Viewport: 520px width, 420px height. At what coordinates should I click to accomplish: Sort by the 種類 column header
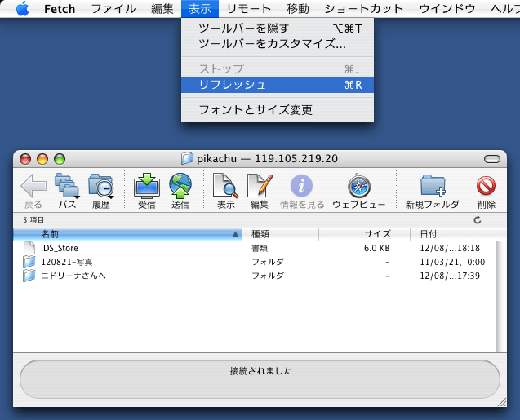281,234
